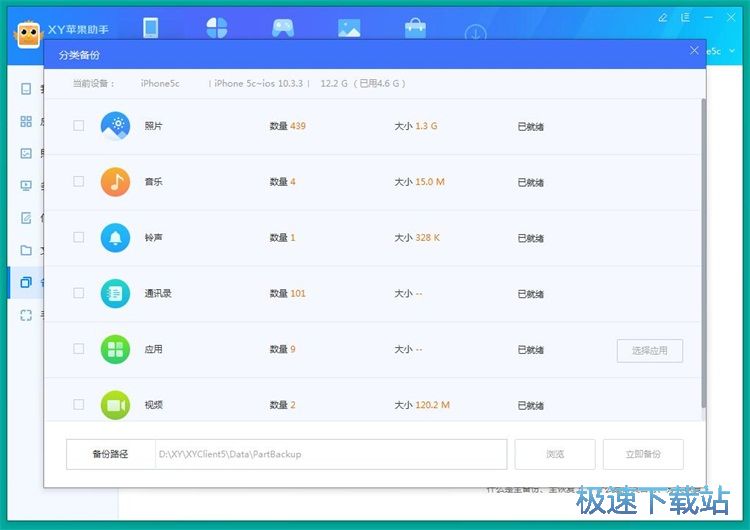The height and width of the screenshot is (530, 750).
Task: Check the Music (音乐) checkbox
Action: 79,182
